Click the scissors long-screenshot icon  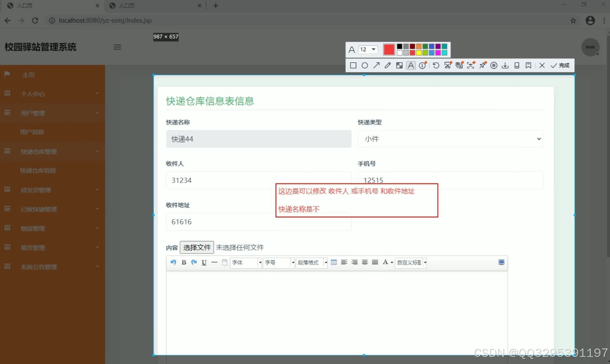(448, 65)
